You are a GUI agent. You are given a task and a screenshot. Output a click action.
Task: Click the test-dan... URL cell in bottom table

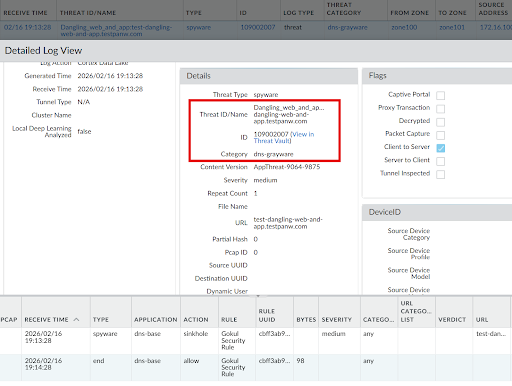pos(491,334)
